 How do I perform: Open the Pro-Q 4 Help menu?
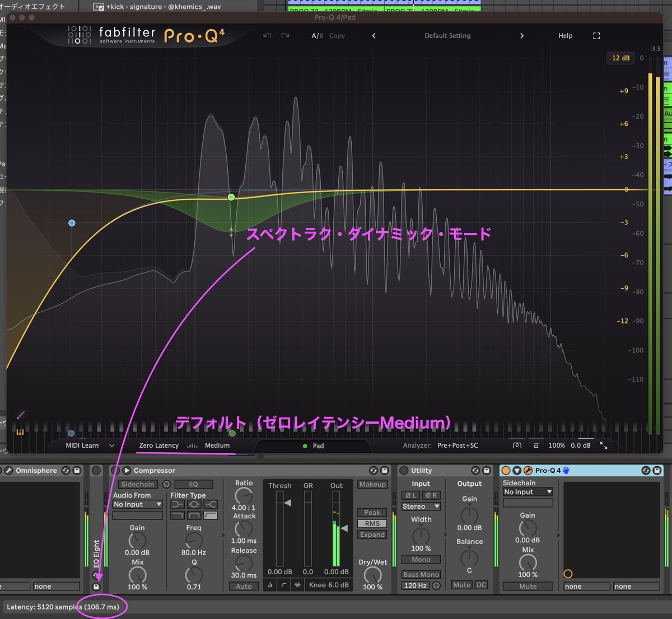pyautogui.click(x=566, y=36)
